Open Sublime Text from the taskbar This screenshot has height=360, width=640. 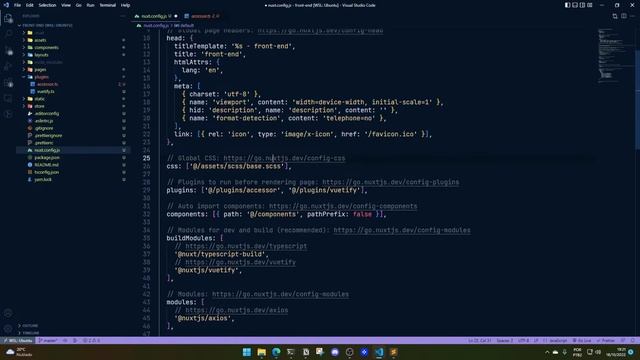coord(394,352)
